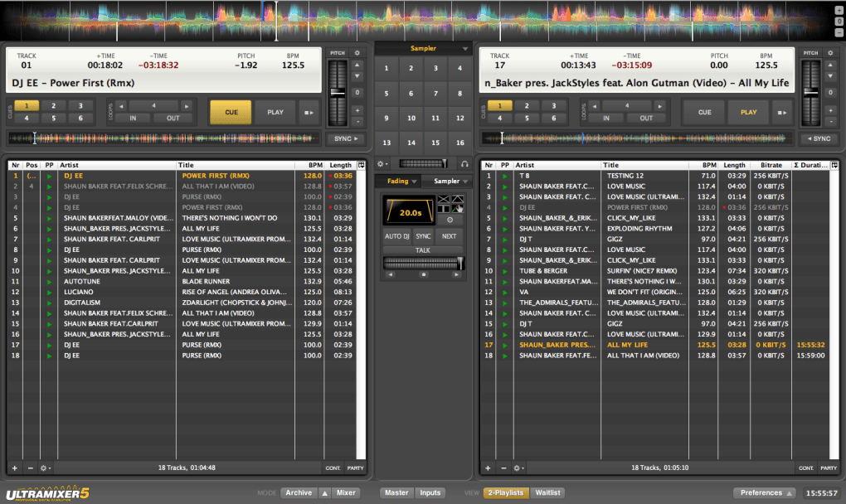Screen dimensions: 846x504
Task: Open the Sampler dropdown at top center
Action: [x=424, y=49]
